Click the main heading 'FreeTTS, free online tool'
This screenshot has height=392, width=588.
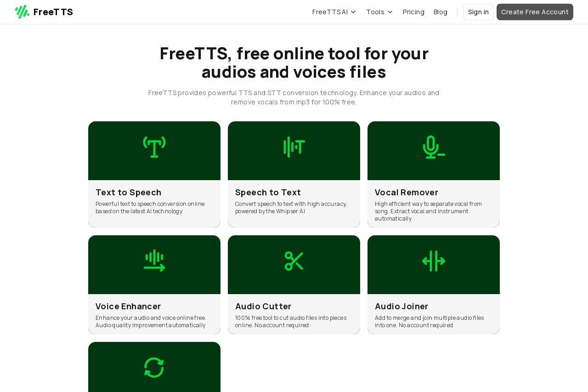(x=294, y=62)
